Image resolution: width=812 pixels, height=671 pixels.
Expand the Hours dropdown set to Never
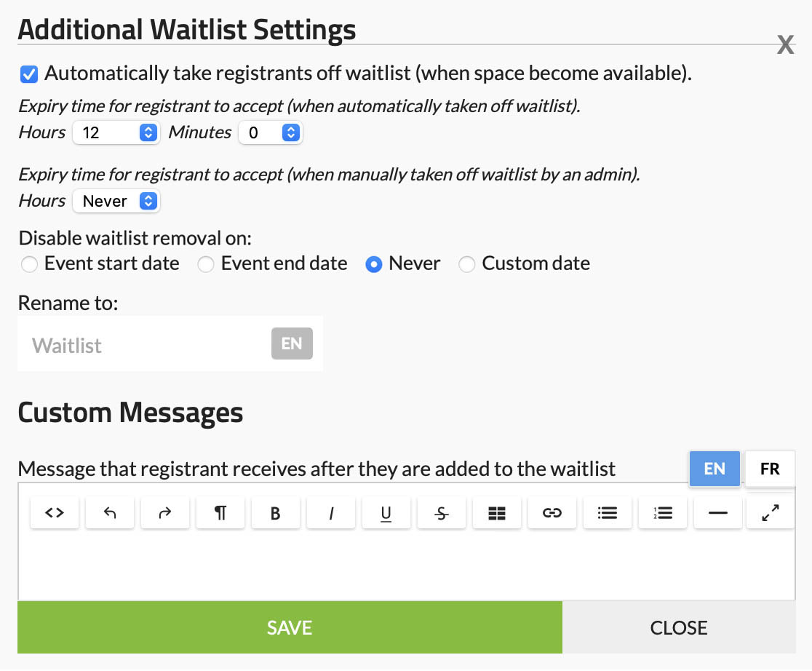coord(116,202)
